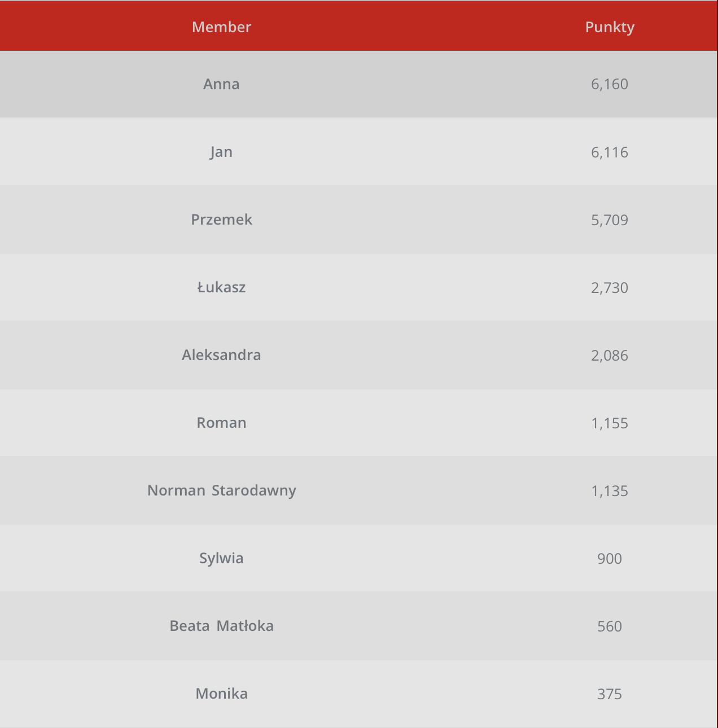Image resolution: width=718 pixels, height=728 pixels.
Task: Click on member Przemek
Action: (221, 220)
